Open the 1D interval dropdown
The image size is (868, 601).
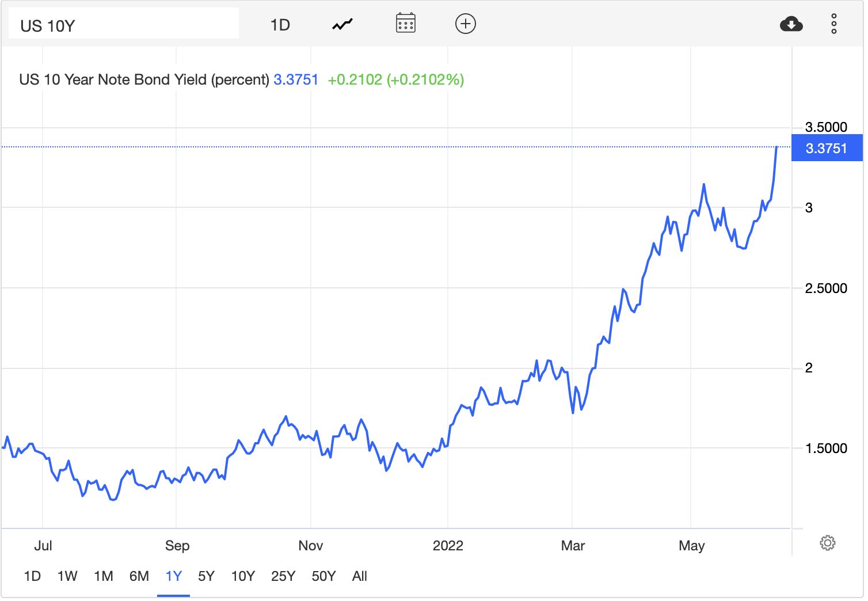point(280,25)
